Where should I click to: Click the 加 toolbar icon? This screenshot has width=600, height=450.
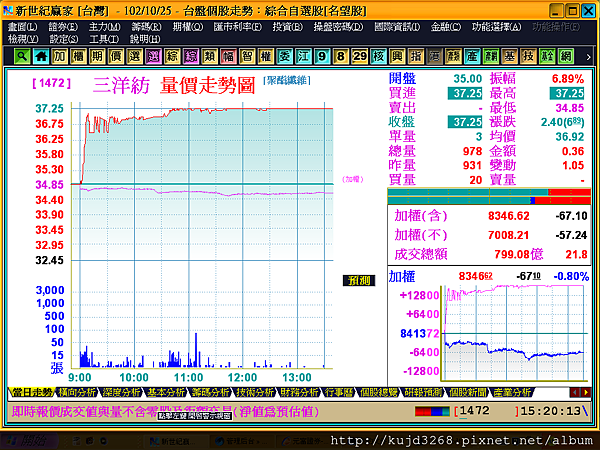coord(60,57)
